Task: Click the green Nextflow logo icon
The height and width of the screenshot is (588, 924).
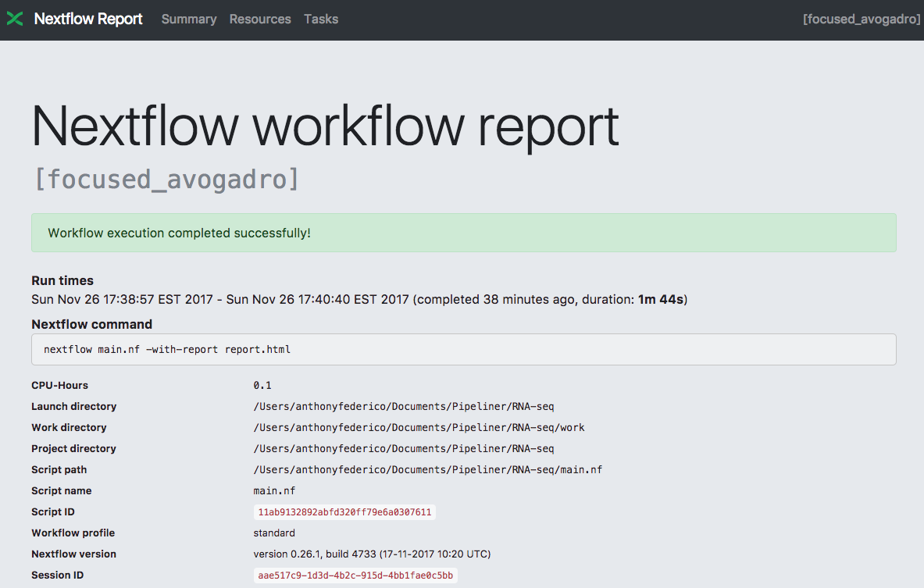Action: [15, 19]
